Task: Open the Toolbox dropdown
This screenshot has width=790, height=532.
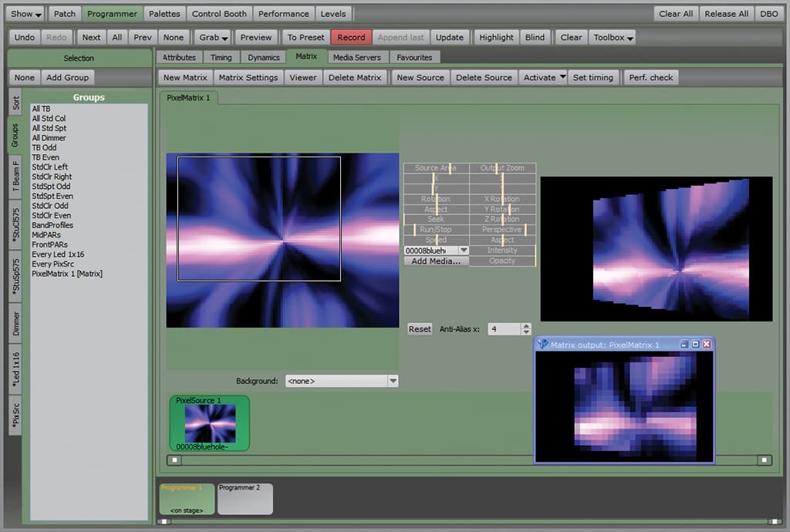Action: 613,37
